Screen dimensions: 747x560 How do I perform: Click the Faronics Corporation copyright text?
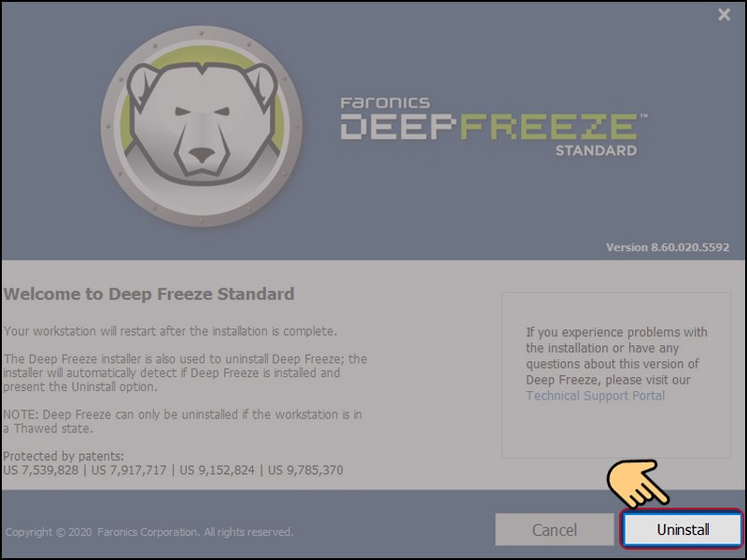[x=149, y=532]
